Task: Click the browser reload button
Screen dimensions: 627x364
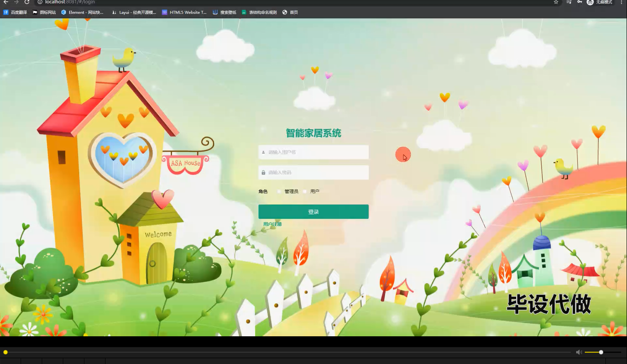Action: pyautogui.click(x=27, y=2)
